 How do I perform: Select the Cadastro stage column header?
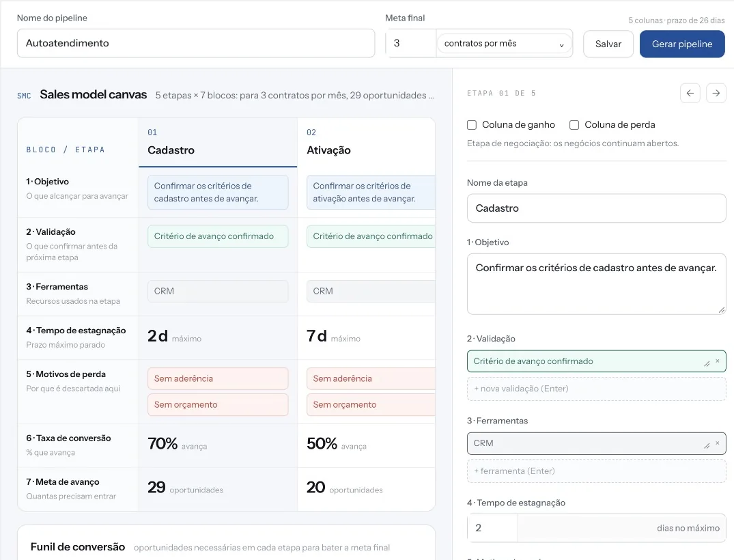(218, 142)
